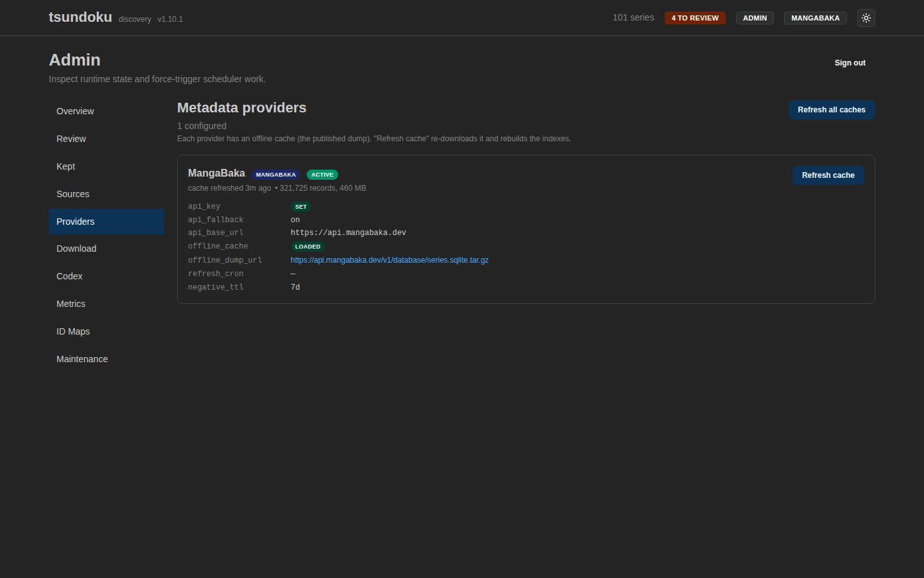Open the Sources sidebar section
The width and height of the screenshot is (924, 578).
107,194
